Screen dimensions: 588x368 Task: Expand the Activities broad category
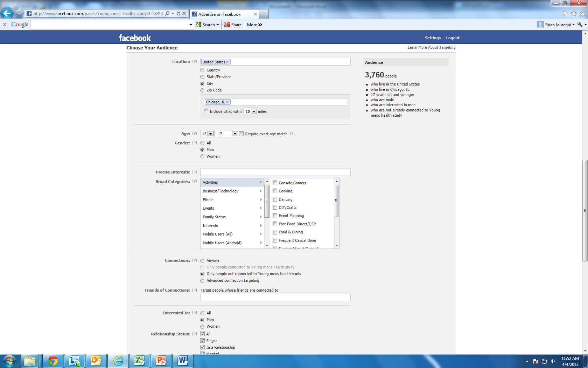click(x=232, y=182)
